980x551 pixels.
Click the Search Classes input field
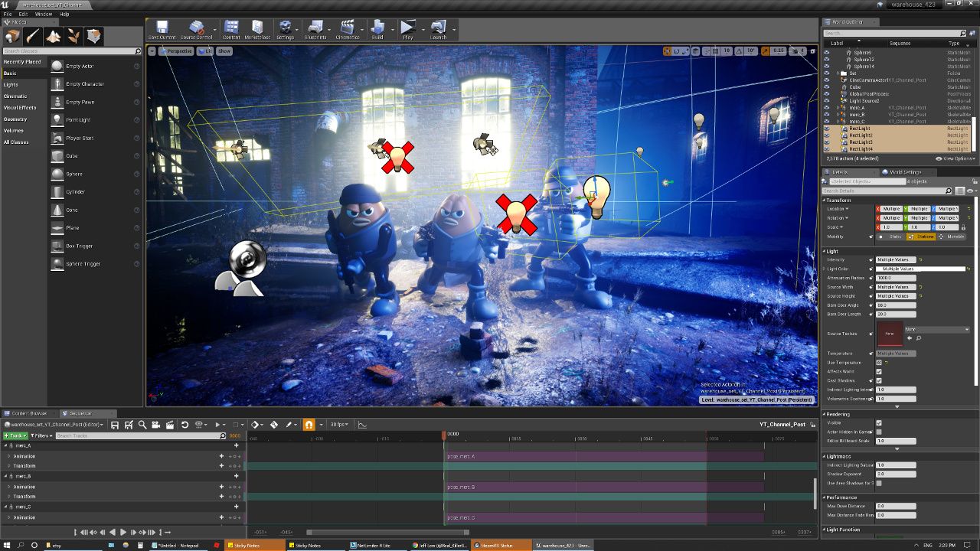pyautogui.click(x=69, y=51)
